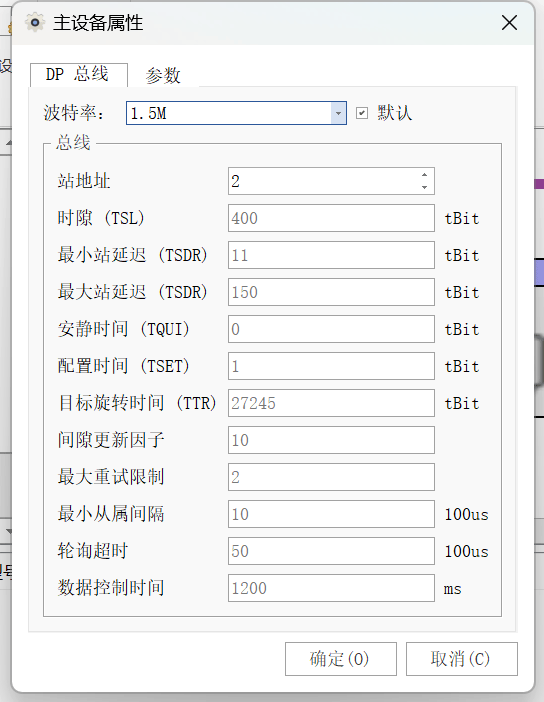Click the 站地址 label

[84, 181]
